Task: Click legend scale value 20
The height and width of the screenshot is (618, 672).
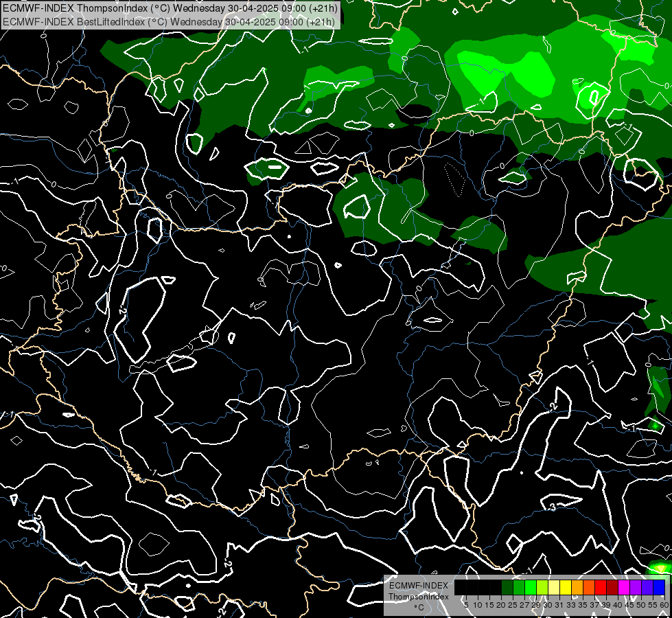Action: click(x=501, y=605)
